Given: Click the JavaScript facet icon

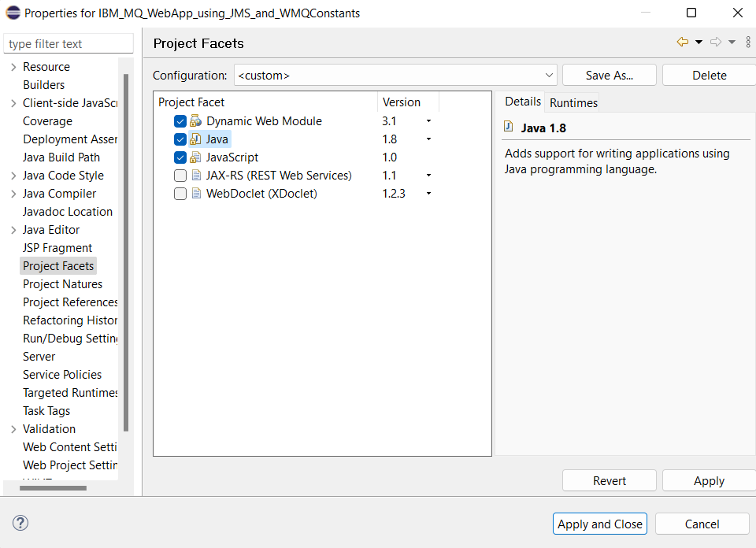Looking at the screenshot, I should (x=196, y=157).
